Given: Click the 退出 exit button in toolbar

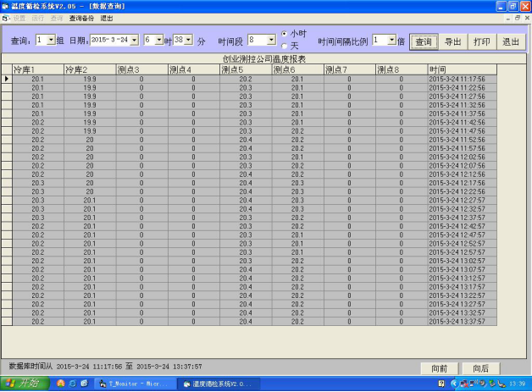Looking at the screenshot, I should click(x=511, y=42).
